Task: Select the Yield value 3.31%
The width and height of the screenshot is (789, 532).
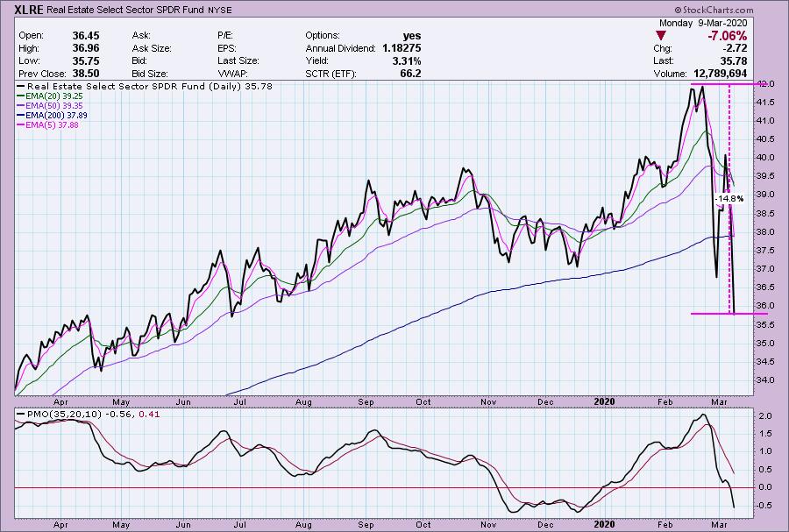Action: pos(407,60)
